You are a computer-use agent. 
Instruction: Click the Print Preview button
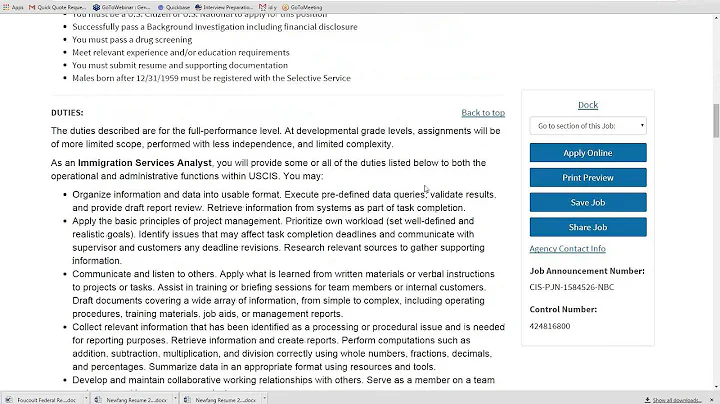(x=588, y=178)
